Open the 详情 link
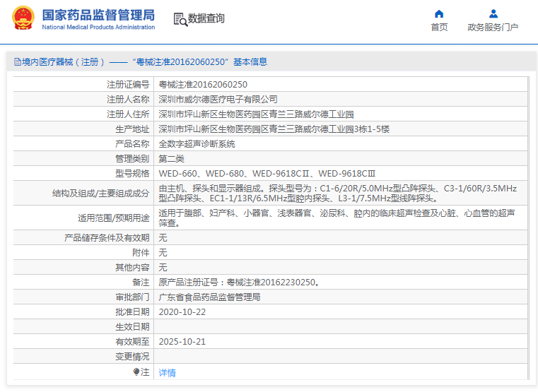The width and height of the screenshot is (538, 392). point(167,372)
